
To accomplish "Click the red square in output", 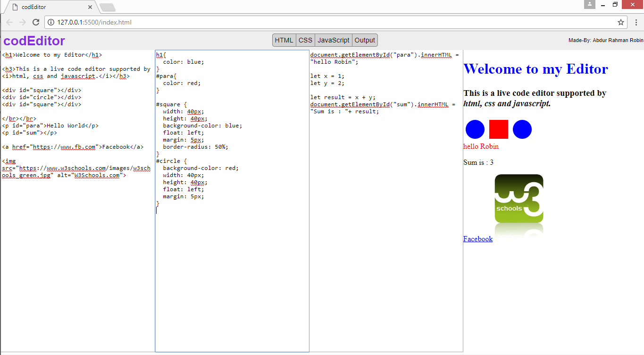I will tap(498, 129).
